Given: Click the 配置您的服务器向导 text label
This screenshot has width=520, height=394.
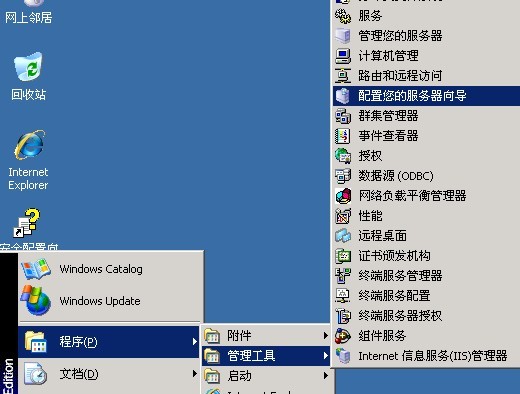Looking at the screenshot, I should (x=412, y=96).
